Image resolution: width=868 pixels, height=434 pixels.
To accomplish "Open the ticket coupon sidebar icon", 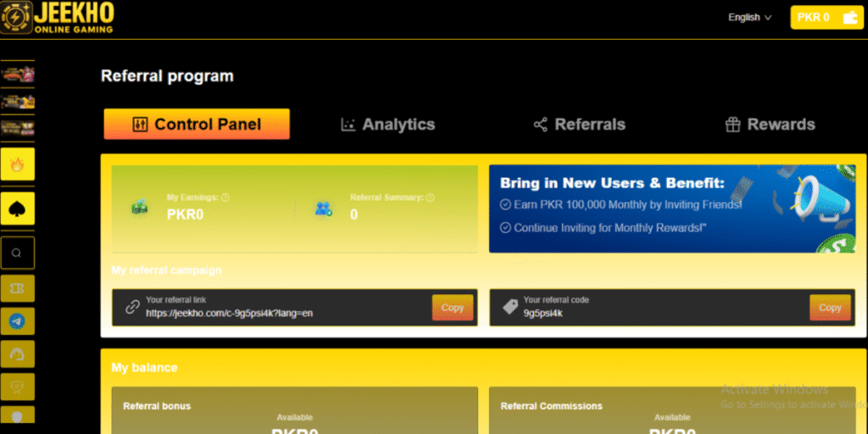I will click(x=18, y=288).
